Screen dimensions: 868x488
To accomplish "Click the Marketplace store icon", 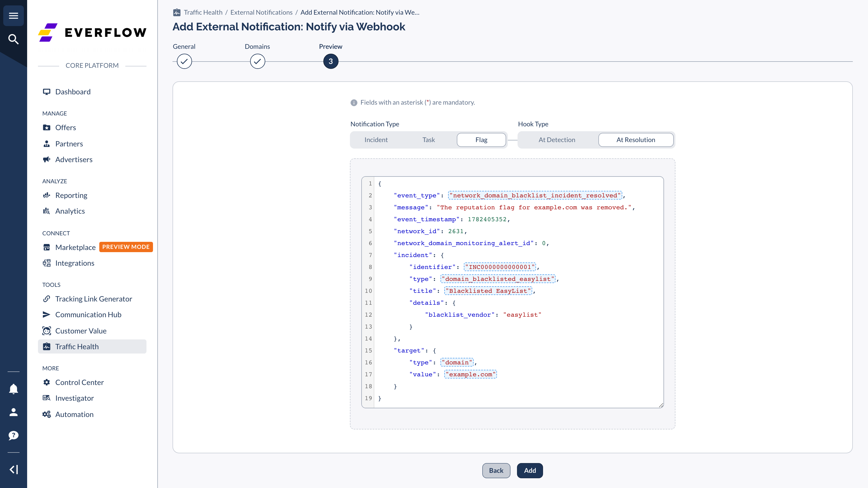I will (x=46, y=247).
